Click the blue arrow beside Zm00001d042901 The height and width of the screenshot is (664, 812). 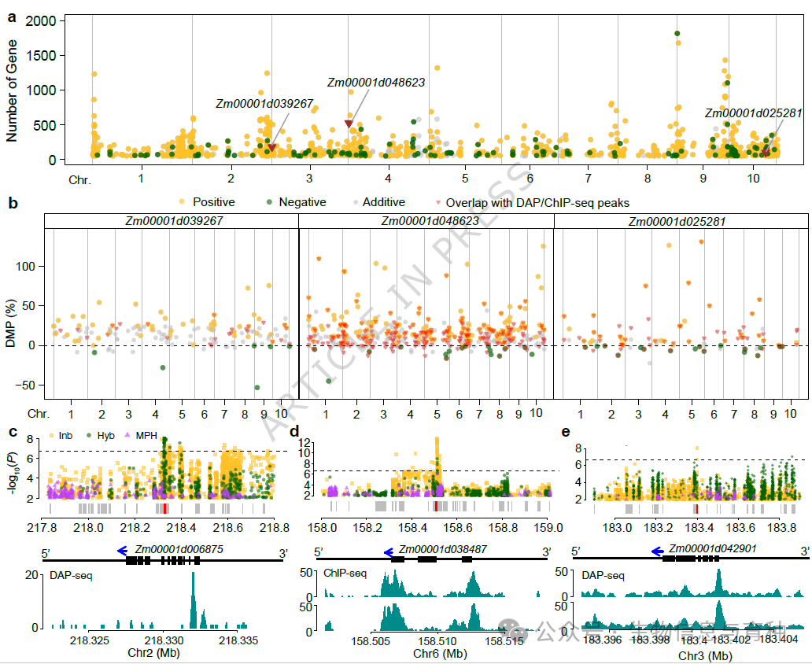coord(657,551)
